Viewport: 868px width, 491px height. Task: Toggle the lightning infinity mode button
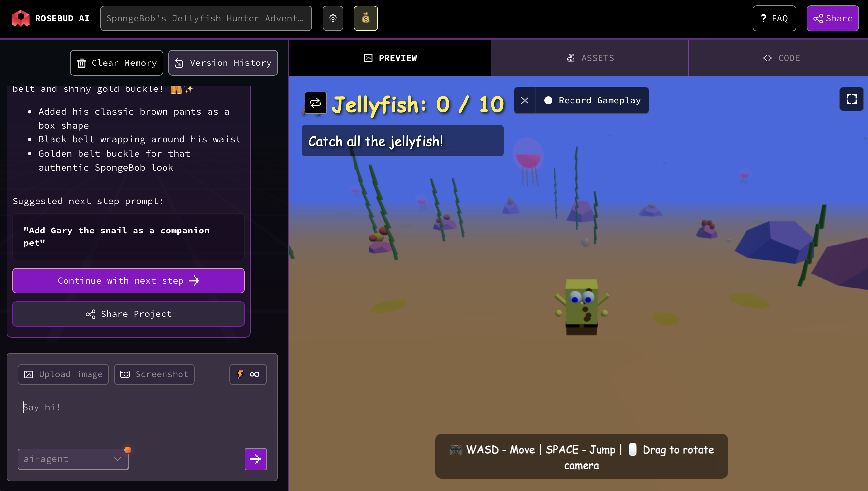click(x=248, y=374)
